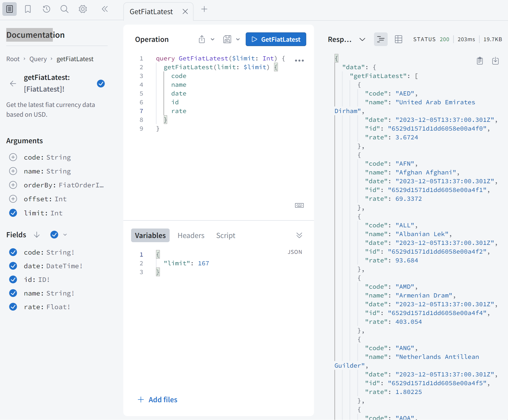Image resolution: width=508 pixels, height=420 pixels.
Task: Collapse the response root brace
Action: [337, 58]
